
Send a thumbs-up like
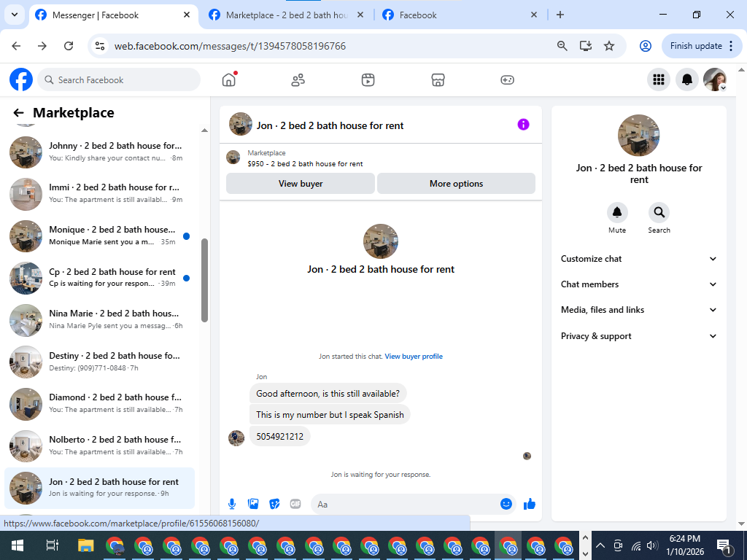[530, 504]
